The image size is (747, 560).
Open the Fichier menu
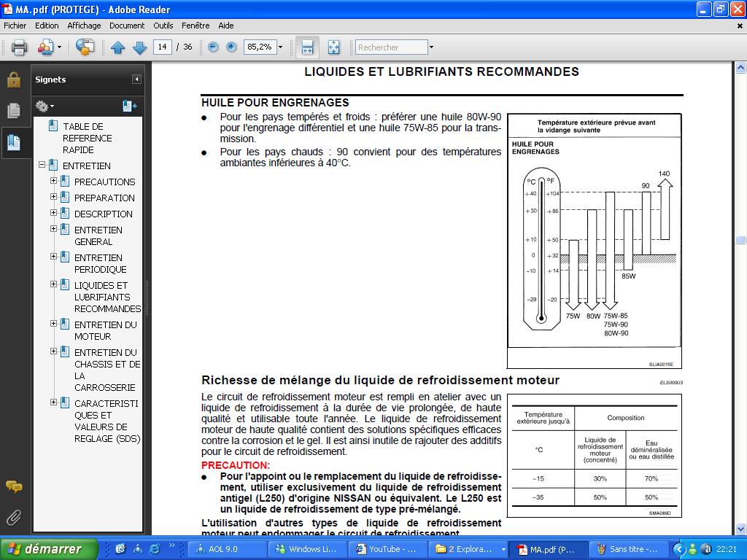[15, 26]
